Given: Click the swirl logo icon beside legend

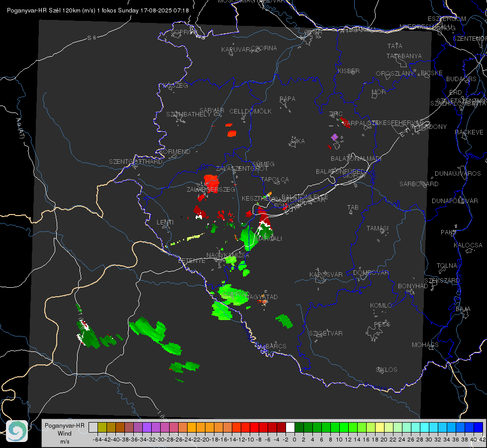Looking at the screenshot, I should click(17, 431).
